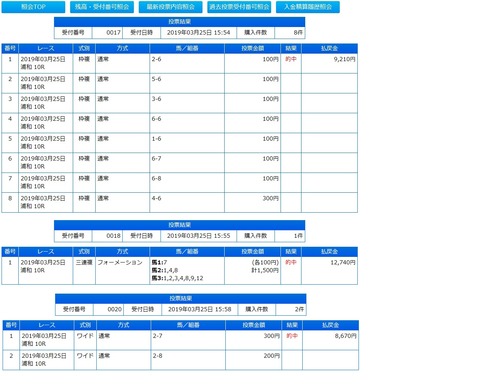Screen dimensions: 480x384
Task: Click 的中 result in the 2-7 ワイド row
Action: pyautogui.click(x=292, y=336)
